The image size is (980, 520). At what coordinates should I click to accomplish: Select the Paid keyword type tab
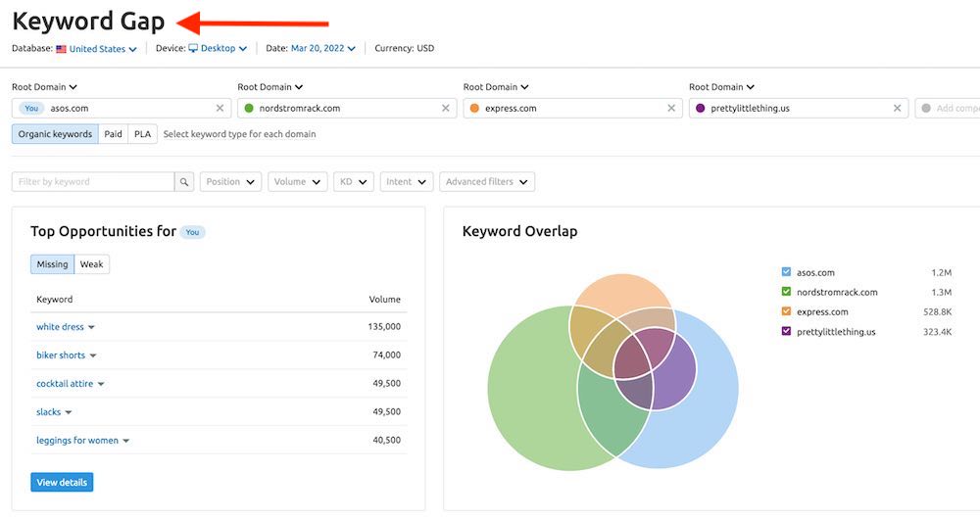point(113,134)
